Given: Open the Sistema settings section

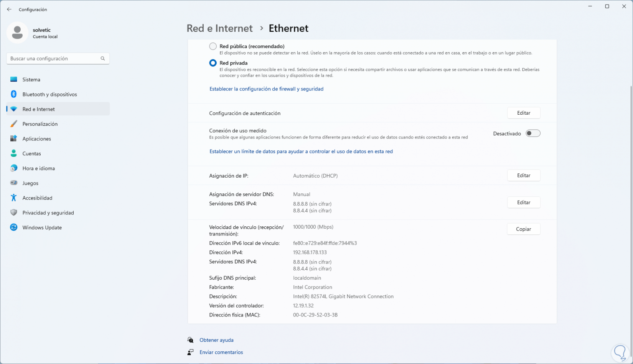Looking at the screenshot, I should pos(31,79).
